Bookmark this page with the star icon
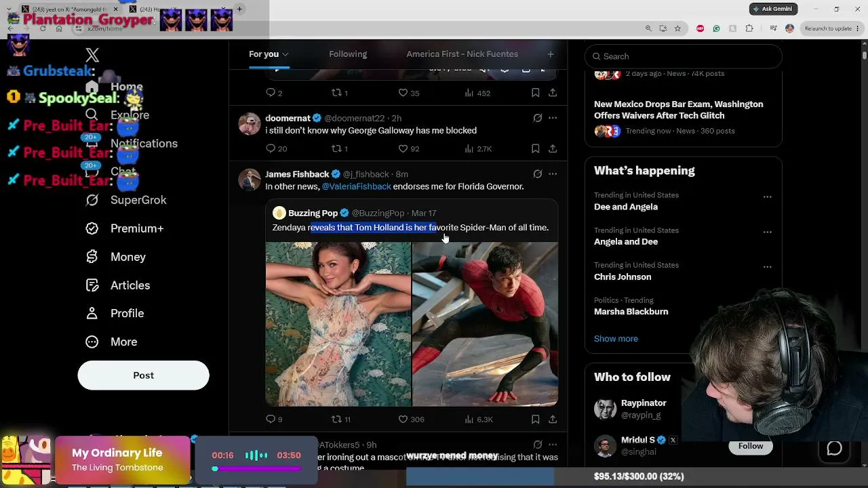868x488 pixels. pyautogui.click(x=677, y=28)
